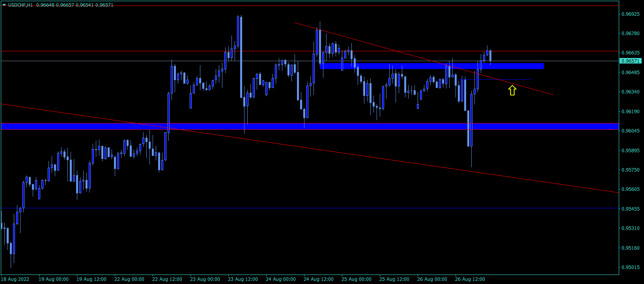Click the 24 Aug 12:00 time label
Screen dimensions: 644x284
click(x=319, y=279)
